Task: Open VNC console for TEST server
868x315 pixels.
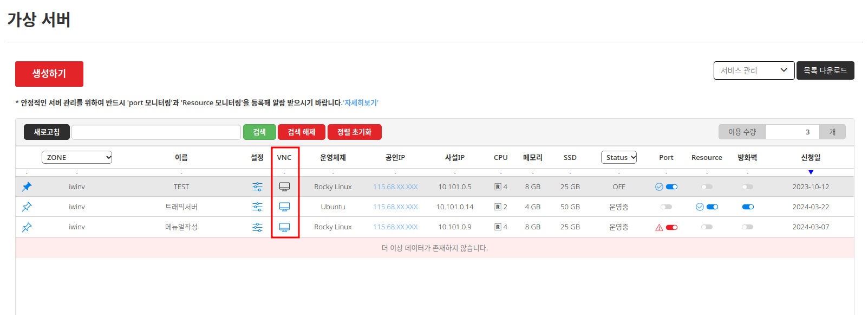Action: pyautogui.click(x=284, y=187)
